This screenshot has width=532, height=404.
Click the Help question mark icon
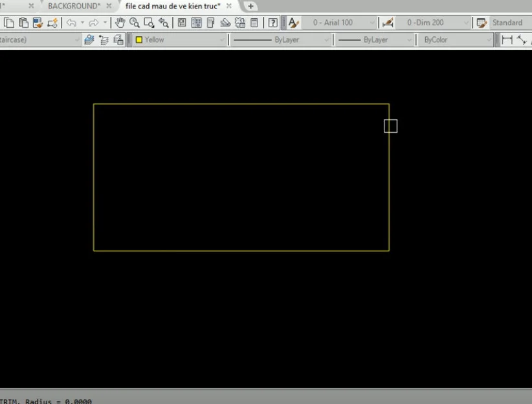pos(272,23)
